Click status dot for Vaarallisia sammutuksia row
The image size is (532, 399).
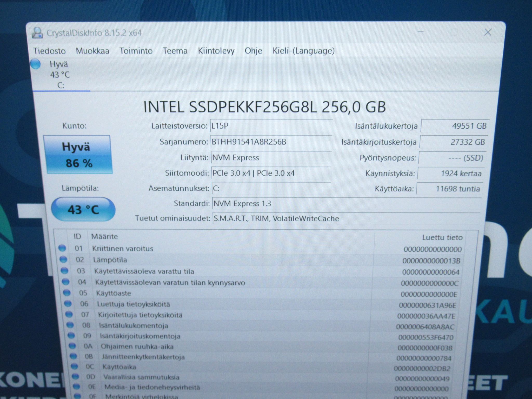(75, 376)
